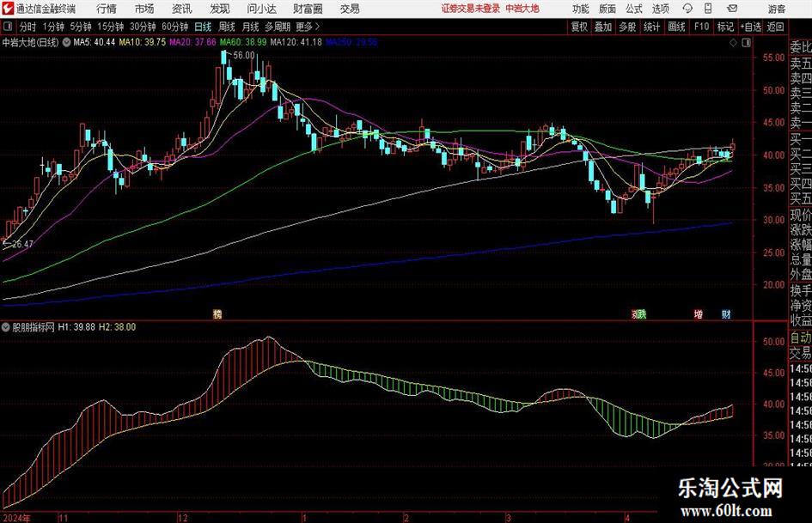Open the mobile phone icon in the title bar

[708, 9]
